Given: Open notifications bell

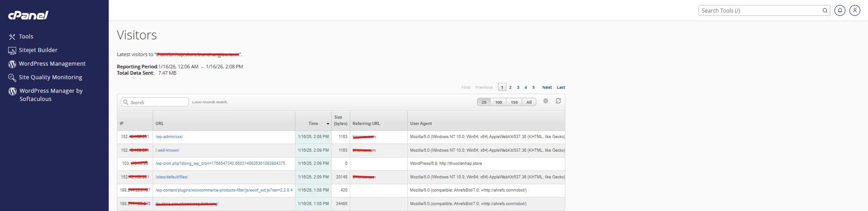Looking at the screenshot, I should pos(840,10).
